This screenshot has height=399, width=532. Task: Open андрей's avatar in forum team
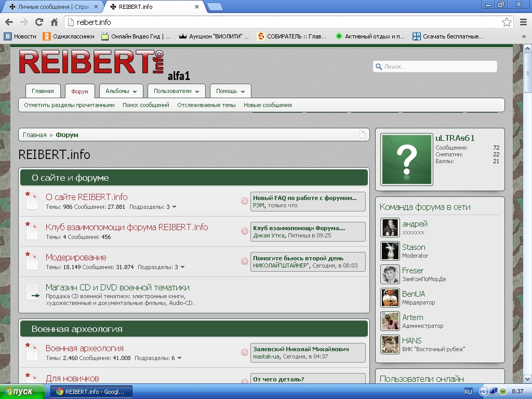[x=390, y=228]
